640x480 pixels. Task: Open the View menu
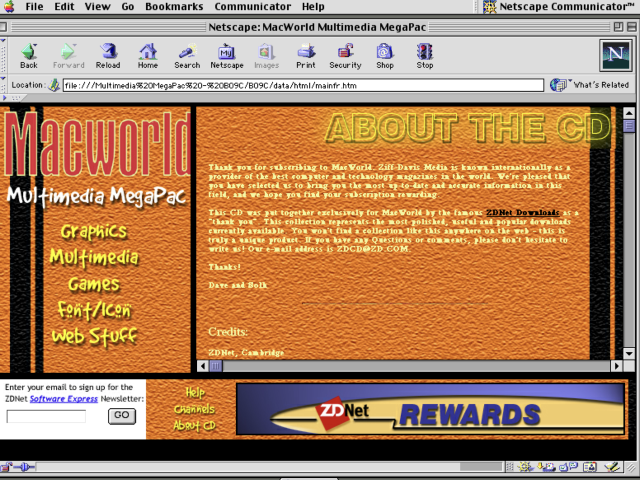click(x=97, y=7)
